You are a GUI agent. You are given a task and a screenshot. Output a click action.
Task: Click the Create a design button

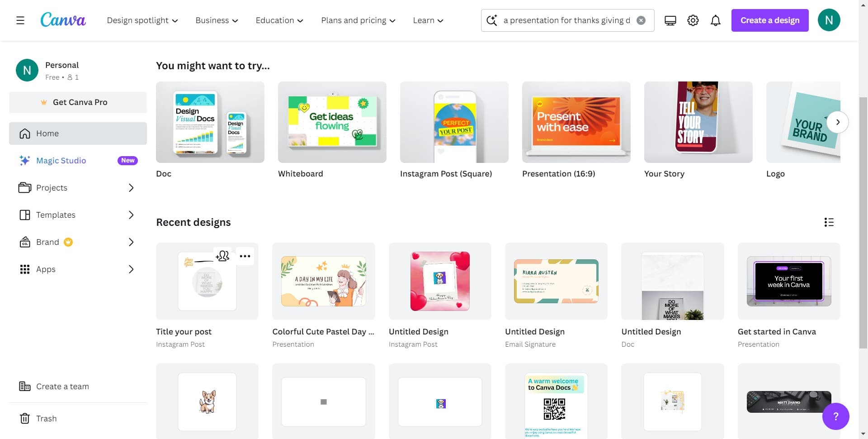(x=769, y=20)
